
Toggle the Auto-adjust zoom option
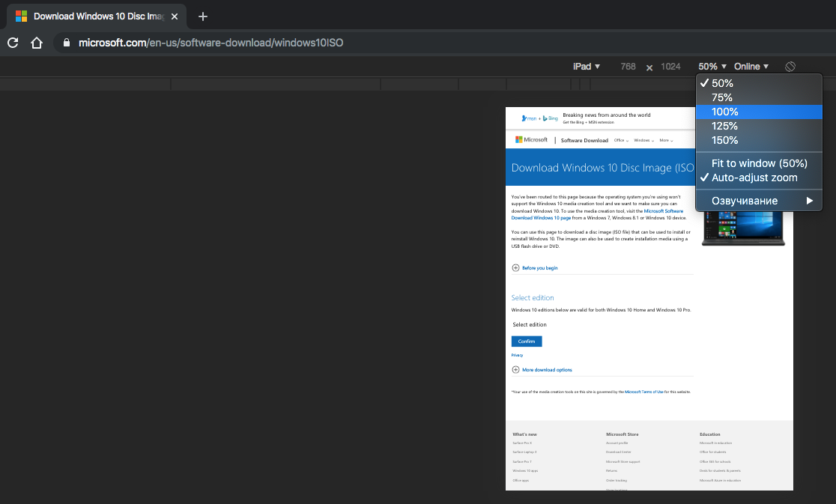(759, 178)
